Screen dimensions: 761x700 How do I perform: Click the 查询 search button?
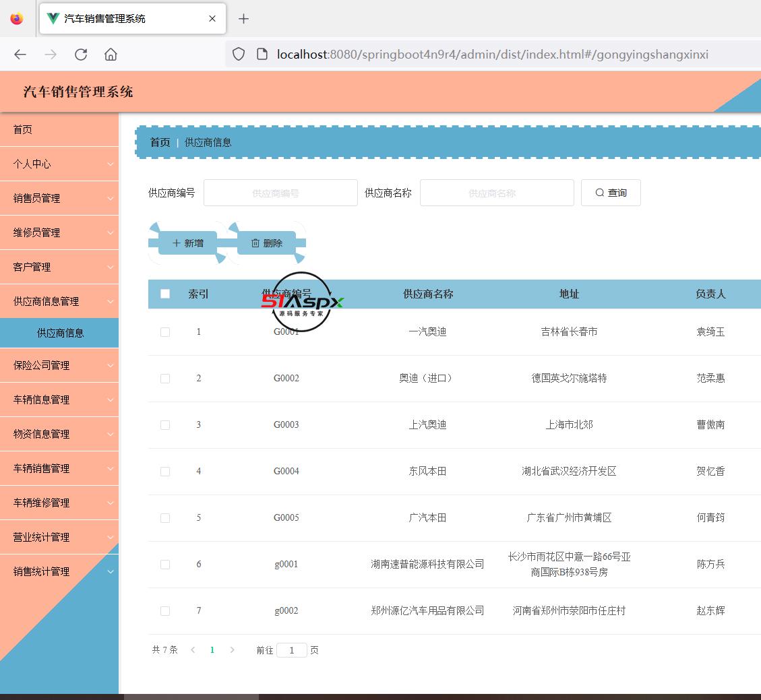pos(611,193)
